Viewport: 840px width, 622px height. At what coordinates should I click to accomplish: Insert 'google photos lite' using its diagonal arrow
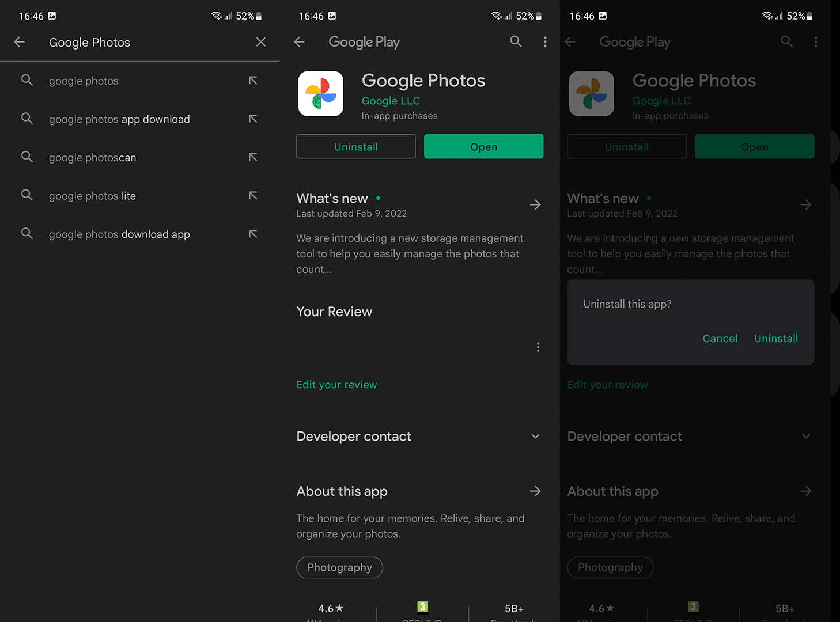click(x=253, y=195)
